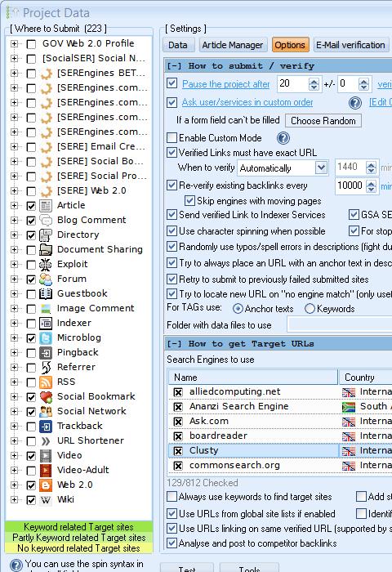Click the Image Comment picture icon

click(x=46, y=309)
